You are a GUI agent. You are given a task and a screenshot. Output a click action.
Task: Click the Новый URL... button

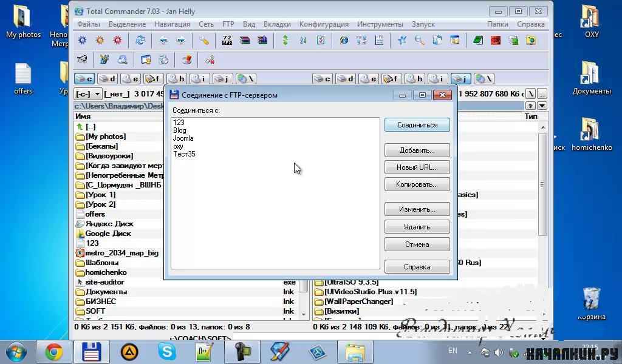(x=417, y=167)
